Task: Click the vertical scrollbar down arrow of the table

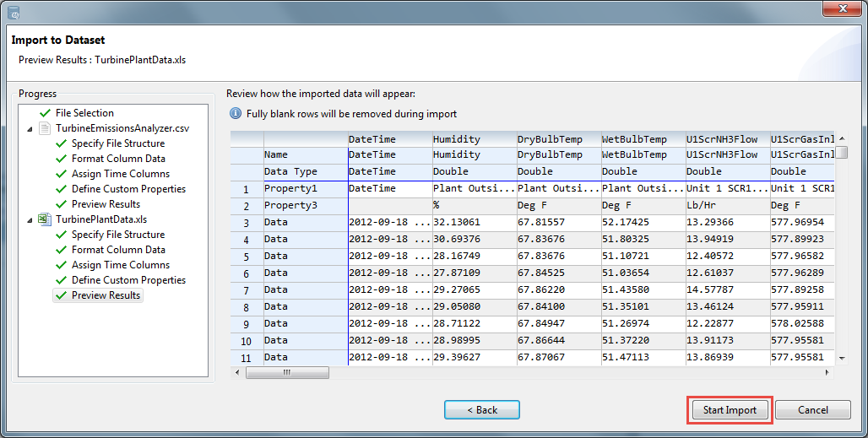Action: [841, 359]
